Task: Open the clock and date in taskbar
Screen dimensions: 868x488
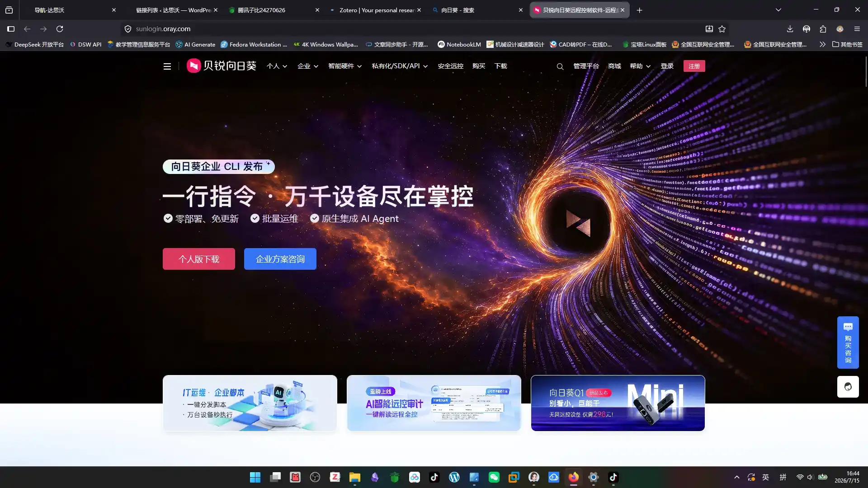Action: click(x=847, y=477)
